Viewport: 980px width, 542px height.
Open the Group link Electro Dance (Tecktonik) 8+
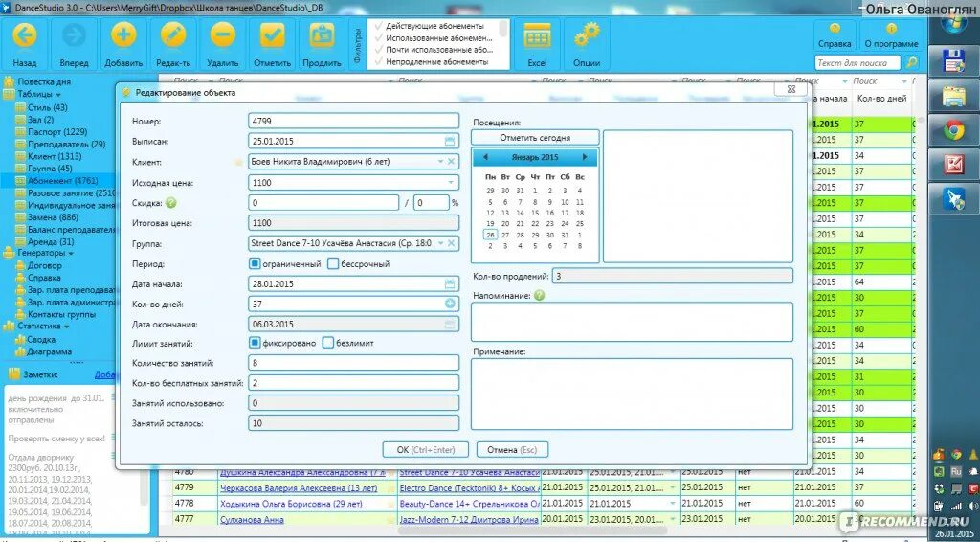(469, 487)
